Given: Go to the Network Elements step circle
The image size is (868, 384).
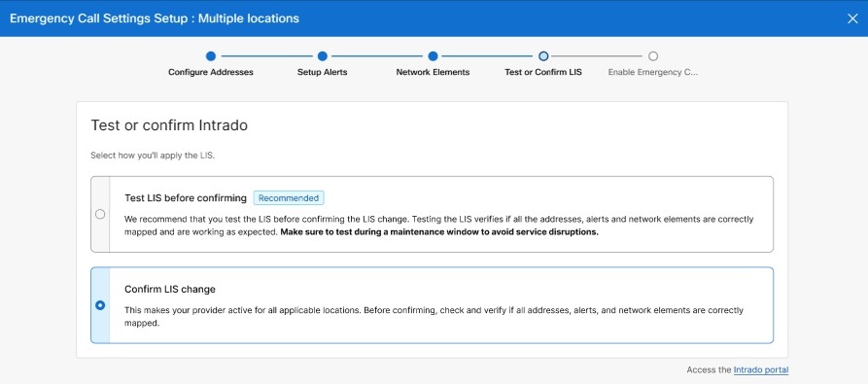Looking at the screenshot, I should coord(433,55).
